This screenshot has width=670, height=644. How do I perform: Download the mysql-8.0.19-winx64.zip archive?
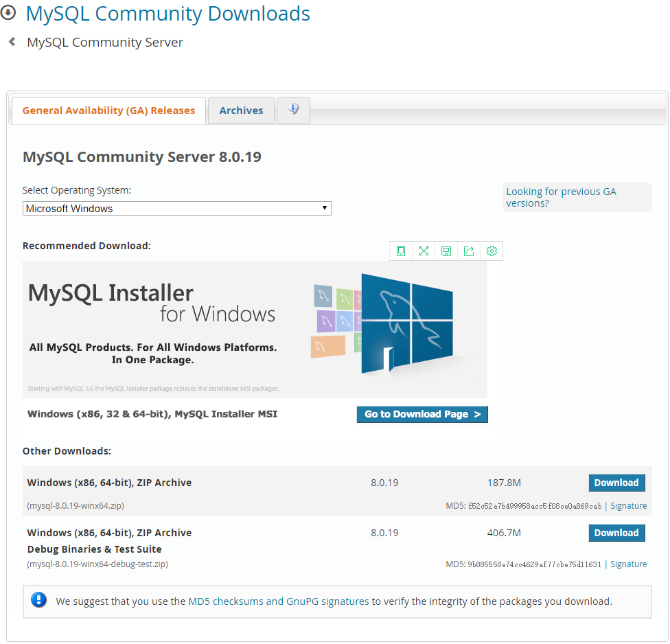click(x=616, y=483)
